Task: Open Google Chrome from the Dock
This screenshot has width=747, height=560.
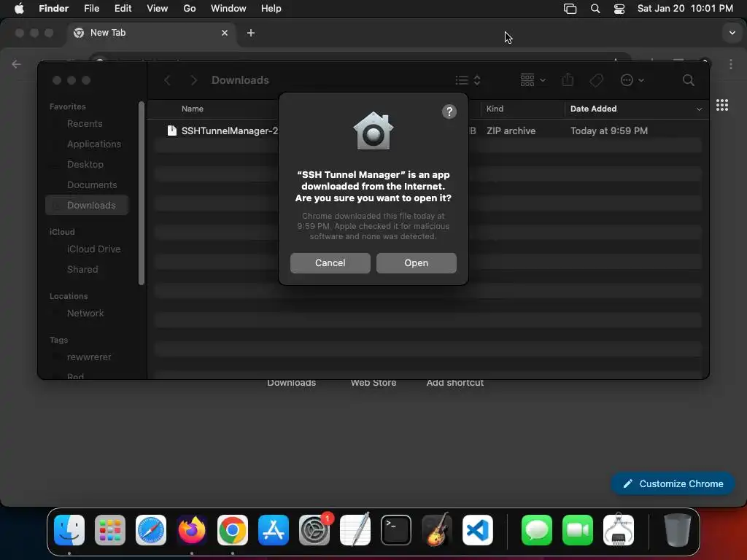Action: point(233,530)
